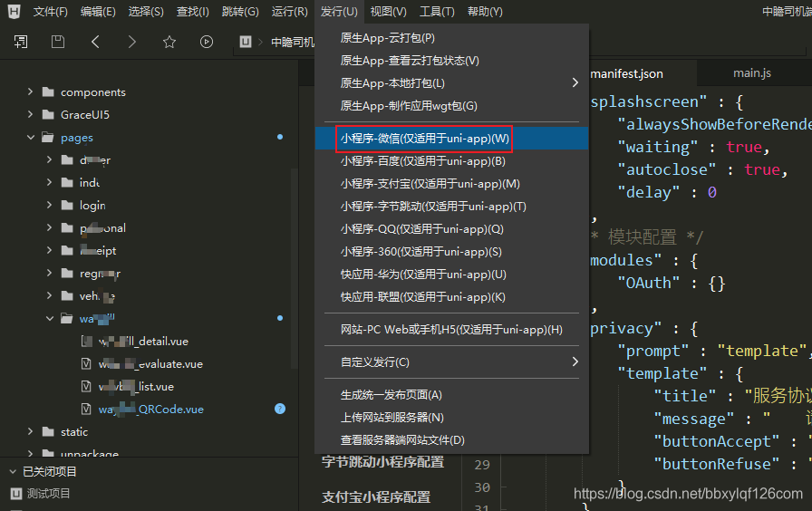The image size is (812, 511).
Task: Open the 自定义发行 submenu arrow
Action: (575, 362)
